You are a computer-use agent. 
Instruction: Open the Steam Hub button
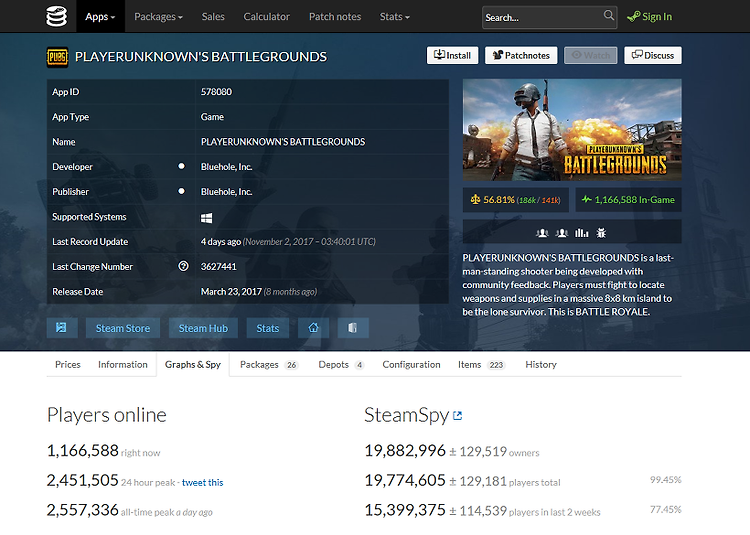[203, 328]
